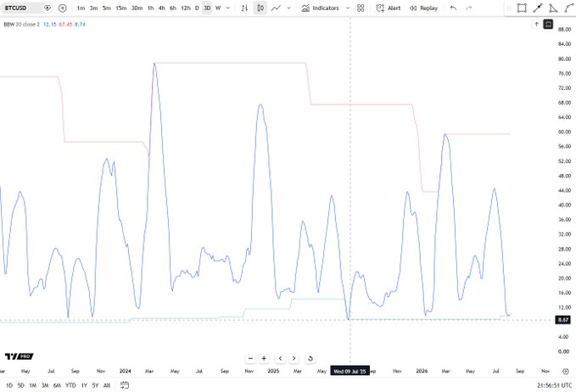This screenshot has height=392, width=576.
Task: Choose the bars chart style icon
Action: [x=244, y=8]
